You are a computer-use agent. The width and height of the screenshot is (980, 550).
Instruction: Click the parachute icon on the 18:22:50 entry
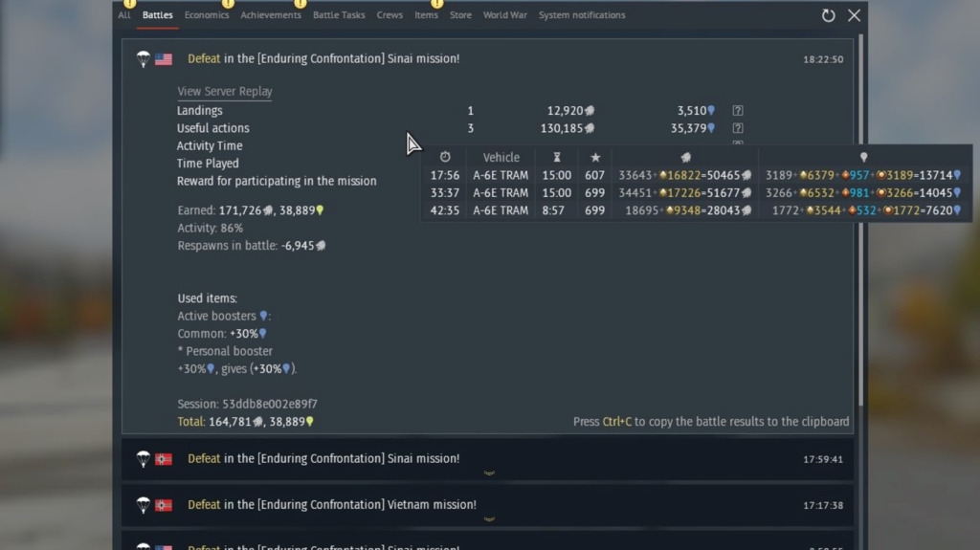[x=144, y=59]
